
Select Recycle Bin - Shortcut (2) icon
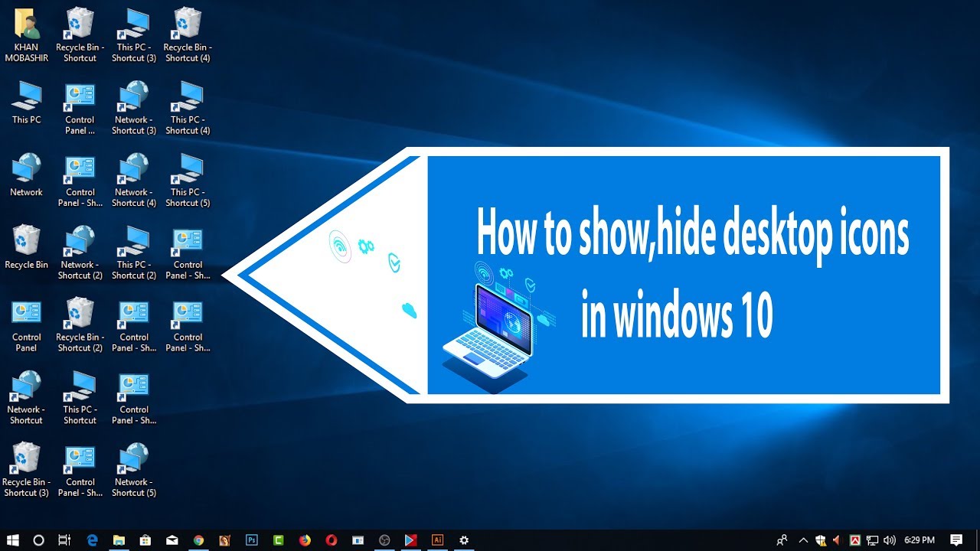tap(80, 326)
